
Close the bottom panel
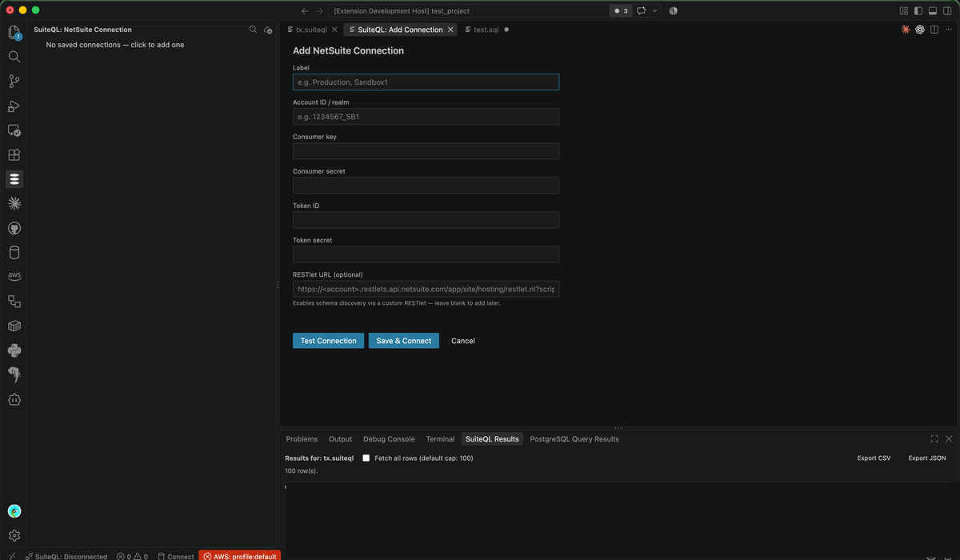(x=949, y=438)
